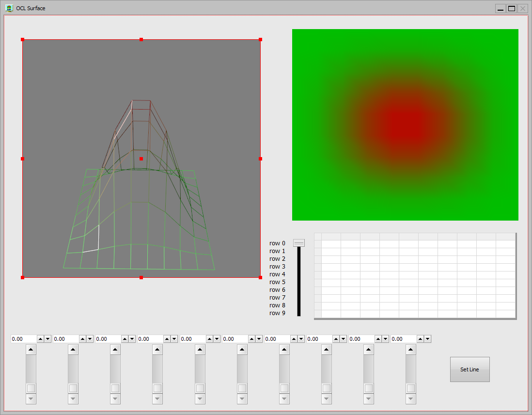Maximize the OCL Surface window

(511, 8)
